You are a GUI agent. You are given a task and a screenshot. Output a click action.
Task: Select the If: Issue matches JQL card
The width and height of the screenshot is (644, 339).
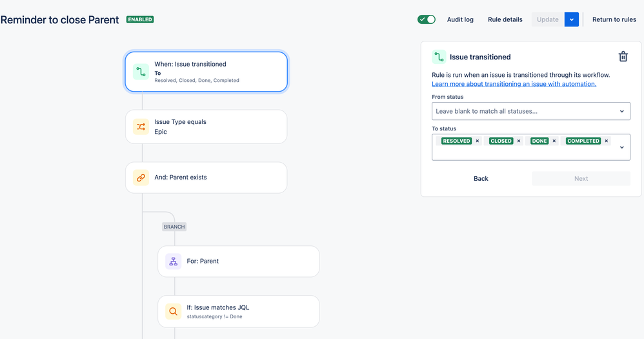point(239,311)
